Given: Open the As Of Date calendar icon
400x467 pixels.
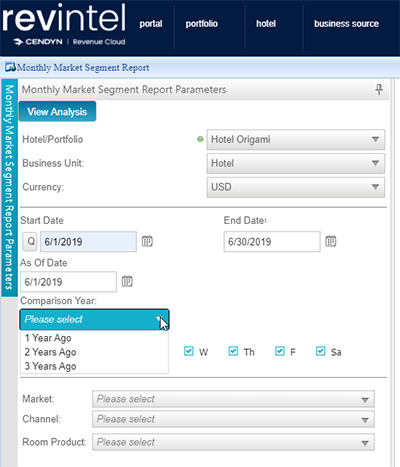Looking at the screenshot, I should [x=127, y=281].
